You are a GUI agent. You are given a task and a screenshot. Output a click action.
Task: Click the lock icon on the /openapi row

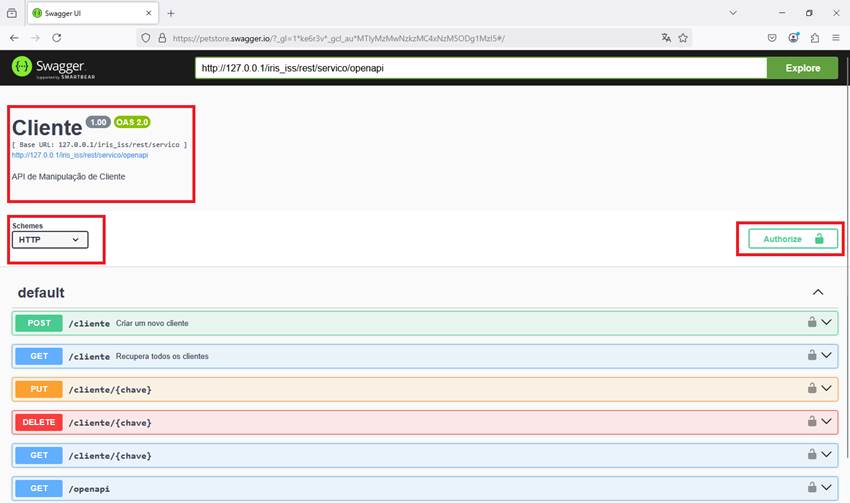click(x=813, y=488)
